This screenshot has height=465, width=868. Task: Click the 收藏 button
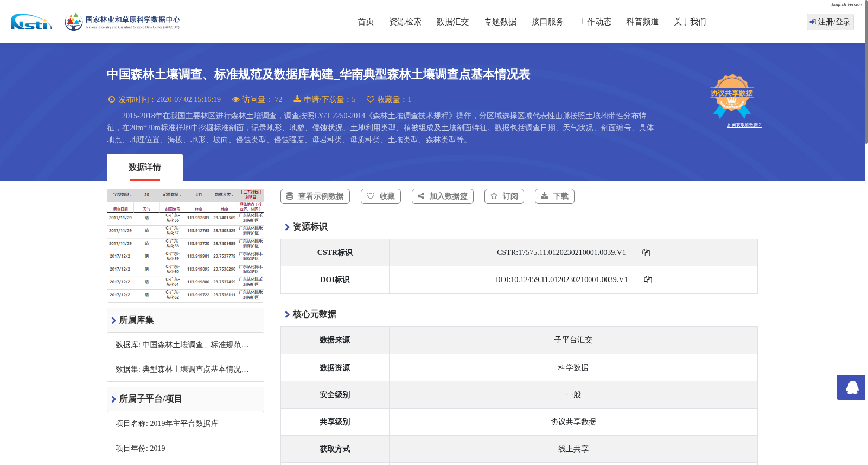tap(381, 196)
